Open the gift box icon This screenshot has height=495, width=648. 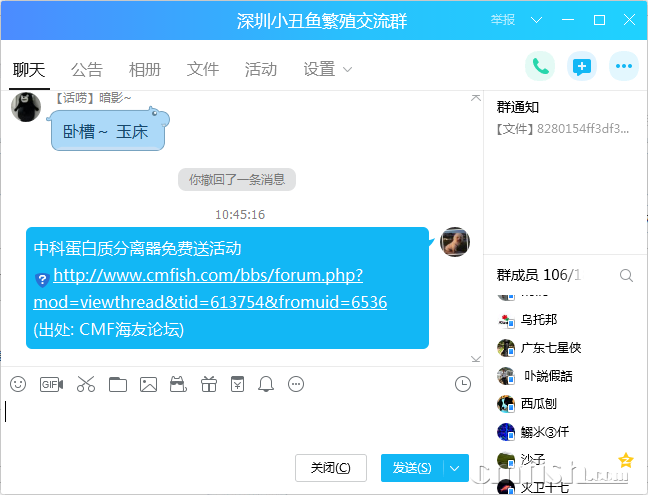pos(209,384)
